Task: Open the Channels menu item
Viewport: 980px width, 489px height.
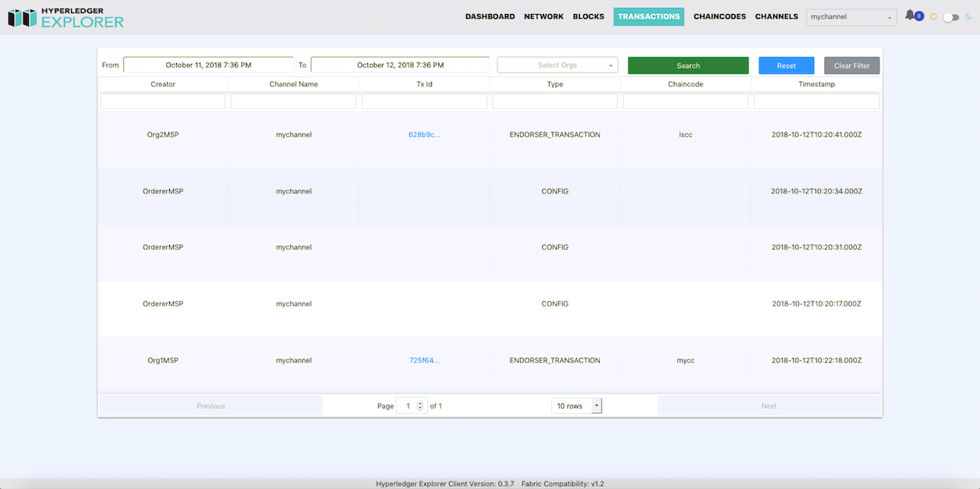Action: (x=777, y=16)
